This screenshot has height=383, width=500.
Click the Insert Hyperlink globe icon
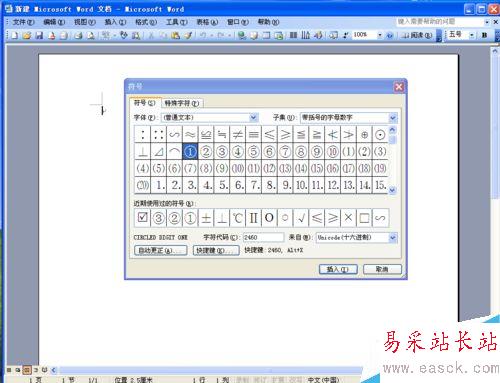pos(242,35)
